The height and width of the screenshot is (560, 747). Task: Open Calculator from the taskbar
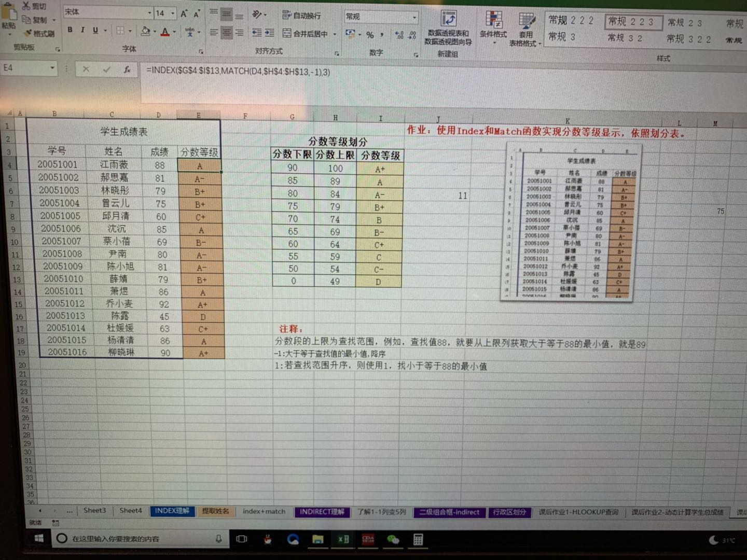[418, 539]
